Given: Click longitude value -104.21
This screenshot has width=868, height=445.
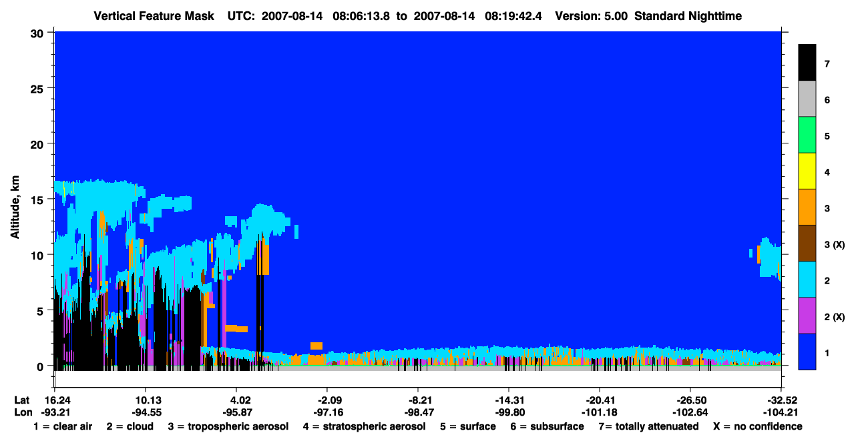Looking at the screenshot, I should pos(781,412).
